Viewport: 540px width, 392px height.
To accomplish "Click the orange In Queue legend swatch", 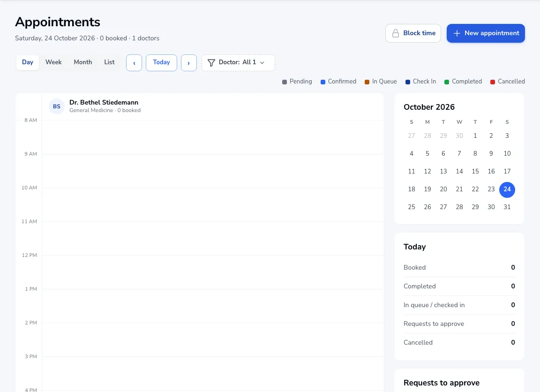I will [x=367, y=82].
